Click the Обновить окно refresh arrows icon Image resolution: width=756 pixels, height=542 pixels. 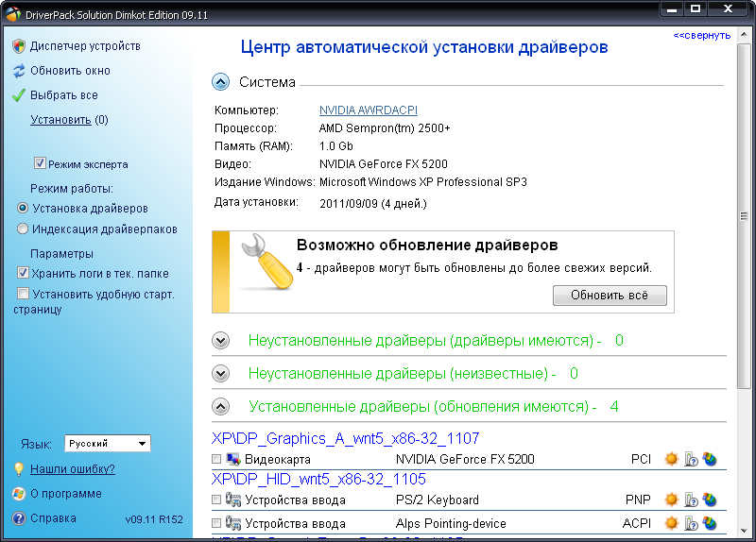(x=19, y=71)
